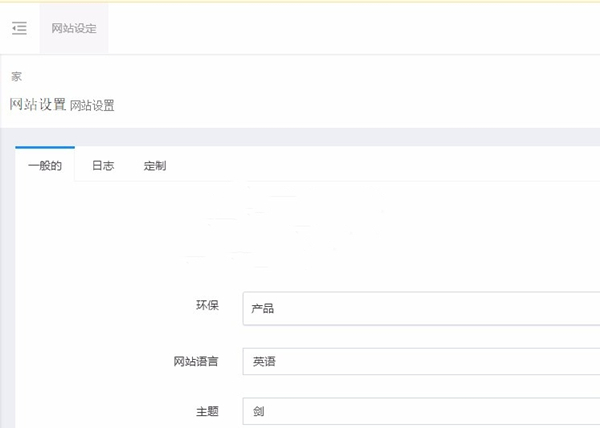This screenshot has width=600, height=428.
Task: Open the 环保 dropdown showing 产品
Action: point(420,308)
